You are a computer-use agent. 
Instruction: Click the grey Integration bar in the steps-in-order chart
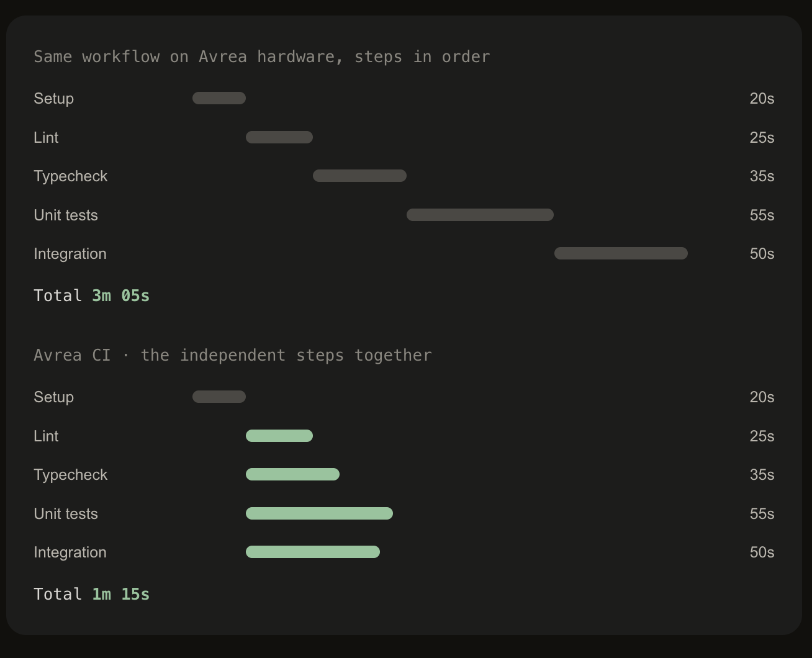coord(621,253)
